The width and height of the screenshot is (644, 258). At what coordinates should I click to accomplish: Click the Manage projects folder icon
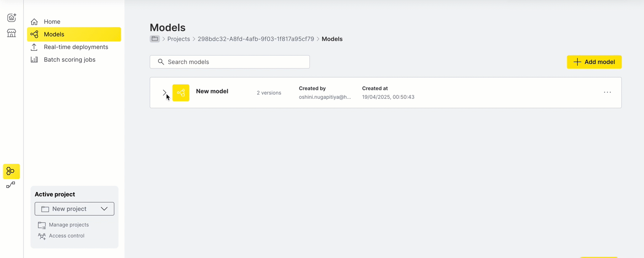pyautogui.click(x=42, y=225)
